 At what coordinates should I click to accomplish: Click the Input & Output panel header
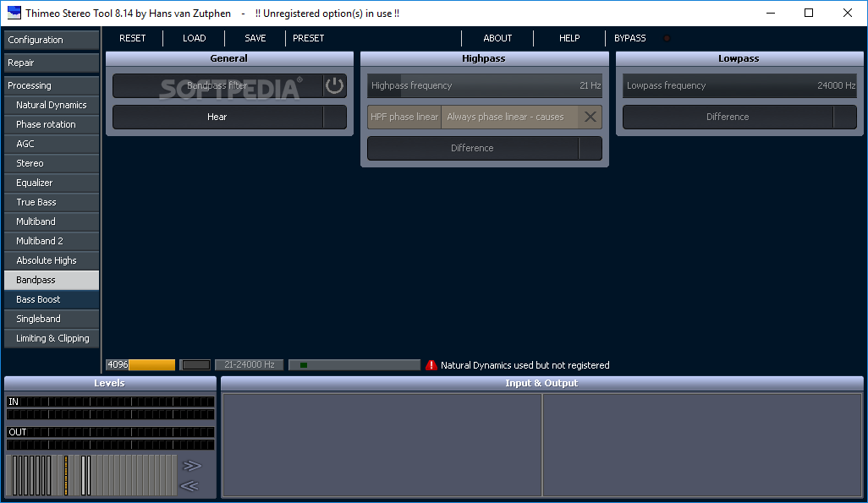tap(542, 383)
